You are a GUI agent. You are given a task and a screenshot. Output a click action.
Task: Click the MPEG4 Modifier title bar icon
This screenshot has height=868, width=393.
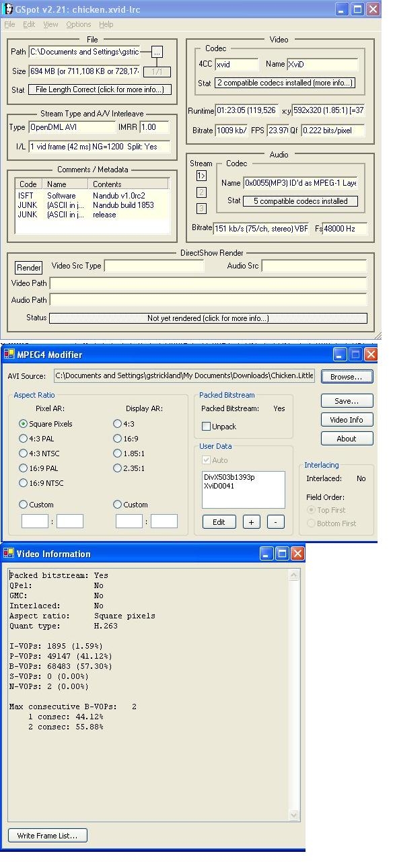(9, 354)
